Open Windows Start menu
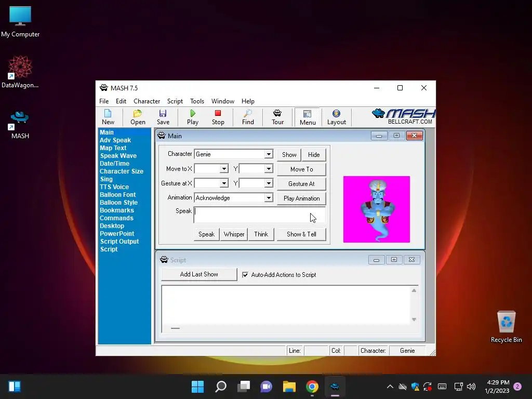The image size is (532, 399). pos(197,387)
